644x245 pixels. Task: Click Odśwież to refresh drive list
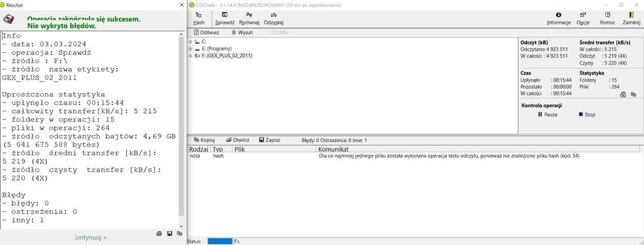[x=207, y=32]
